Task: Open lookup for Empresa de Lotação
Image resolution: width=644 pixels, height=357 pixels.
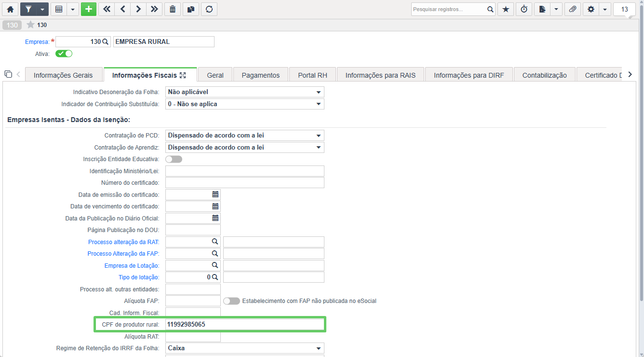Action: [215, 265]
